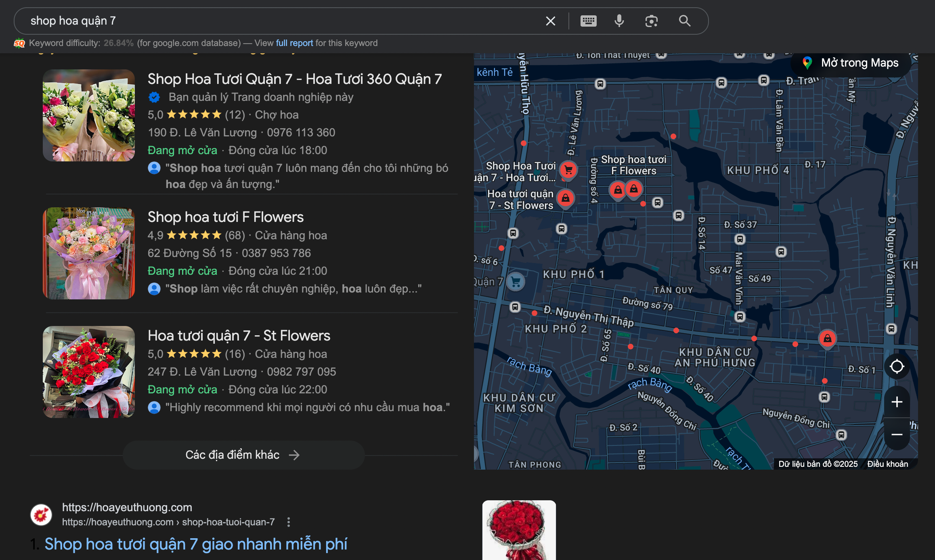
Task: Open the on-screen keyboard input tool
Action: click(x=588, y=21)
